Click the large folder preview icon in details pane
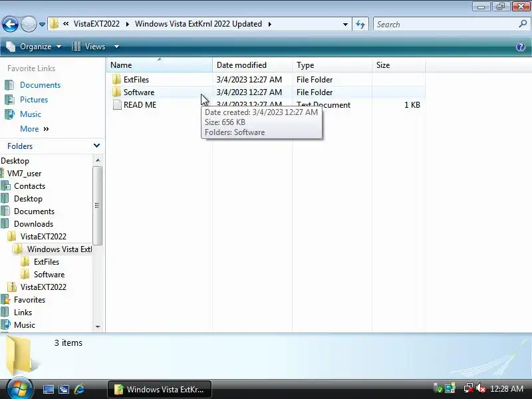The width and height of the screenshot is (532, 399). pyautogui.click(x=21, y=355)
